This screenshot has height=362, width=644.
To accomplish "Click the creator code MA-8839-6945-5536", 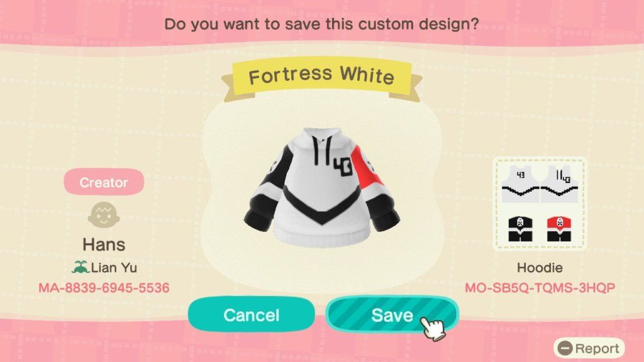I will [x=104, y=288].
